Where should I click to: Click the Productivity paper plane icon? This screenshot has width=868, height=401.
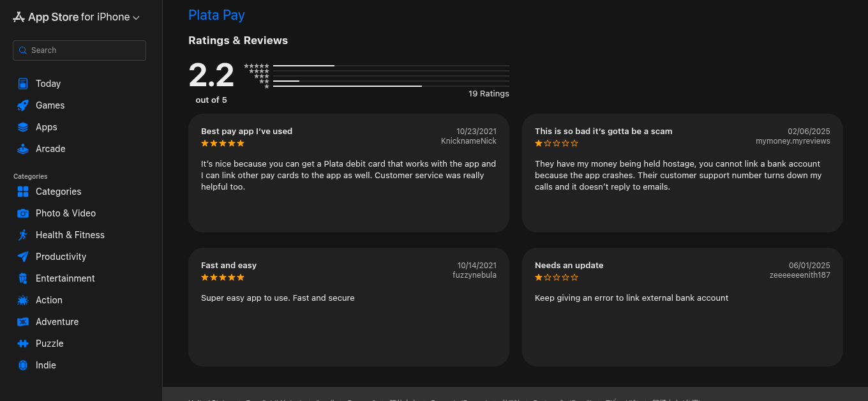(x=23, y=257)
